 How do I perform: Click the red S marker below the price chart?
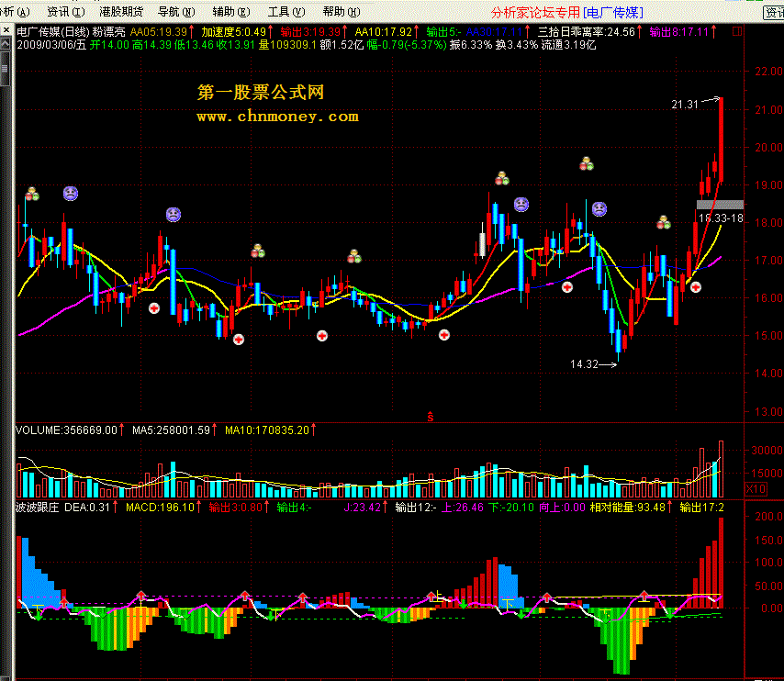tap(430, 417)
